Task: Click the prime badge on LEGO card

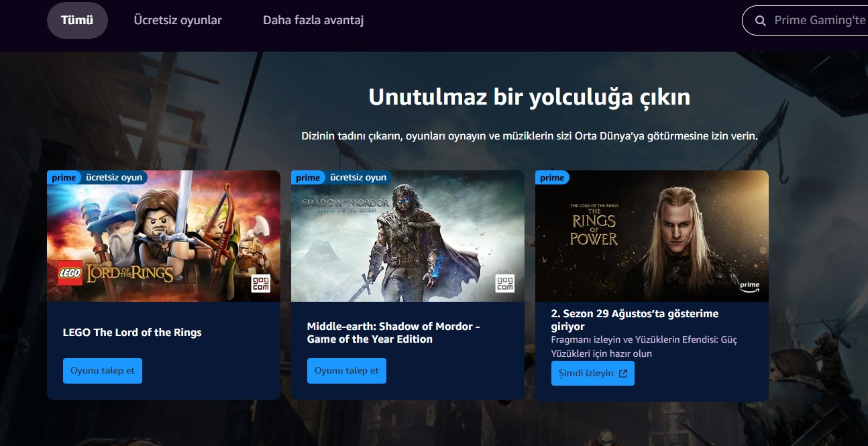Action: point(64,178)
